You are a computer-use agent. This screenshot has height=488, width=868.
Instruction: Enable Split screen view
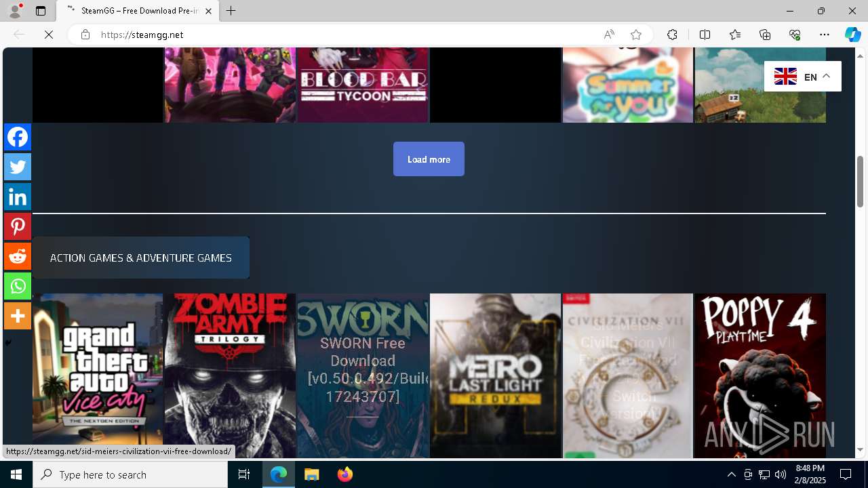tap(705, 35)
